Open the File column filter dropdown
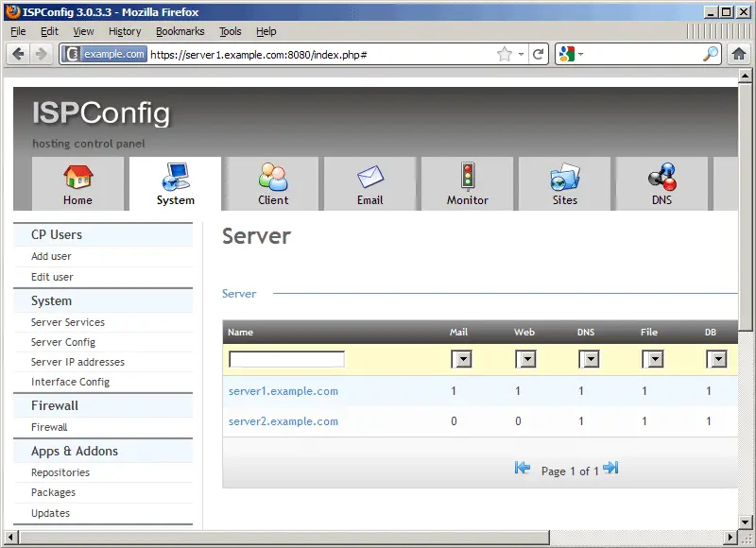 click(x=653, y=359)
